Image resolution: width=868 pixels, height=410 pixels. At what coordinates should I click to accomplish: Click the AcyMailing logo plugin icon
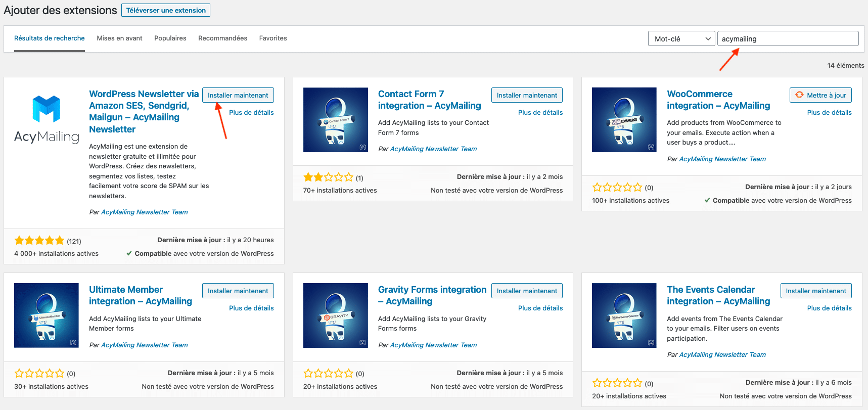point(47,120)
